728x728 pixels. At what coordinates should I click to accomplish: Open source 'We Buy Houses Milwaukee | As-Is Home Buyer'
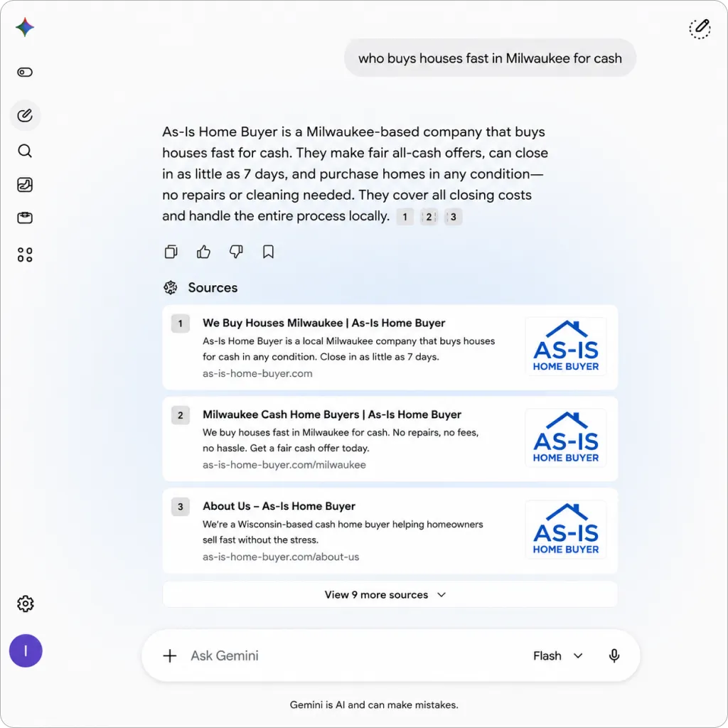323,323
